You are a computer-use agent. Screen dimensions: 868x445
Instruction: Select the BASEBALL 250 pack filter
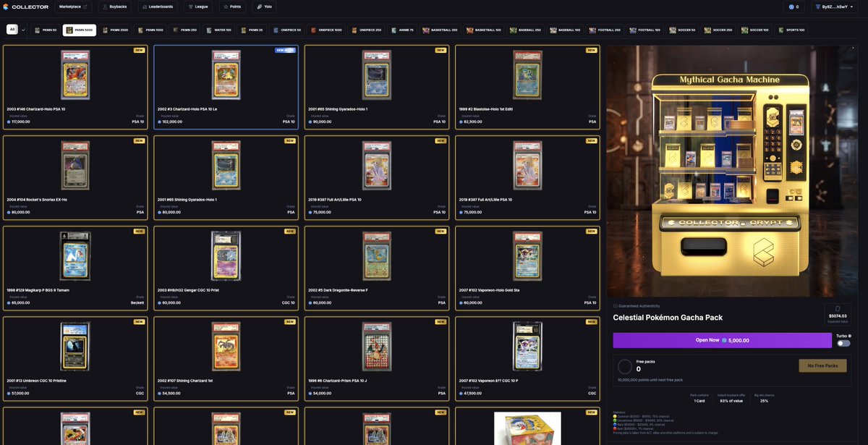coord(527,30)
